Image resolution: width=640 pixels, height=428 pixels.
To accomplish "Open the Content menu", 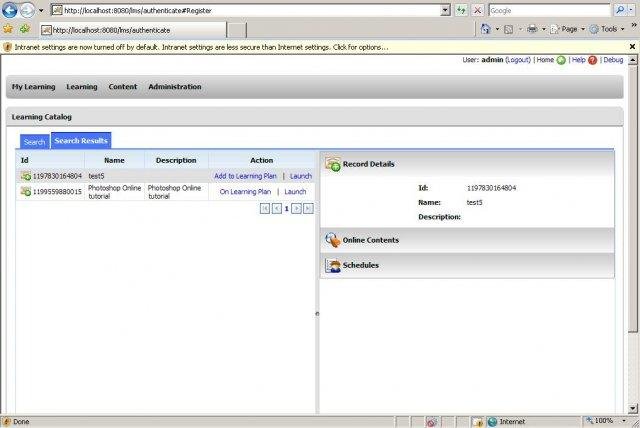I will pyautogui.click(x=123, y=87).
